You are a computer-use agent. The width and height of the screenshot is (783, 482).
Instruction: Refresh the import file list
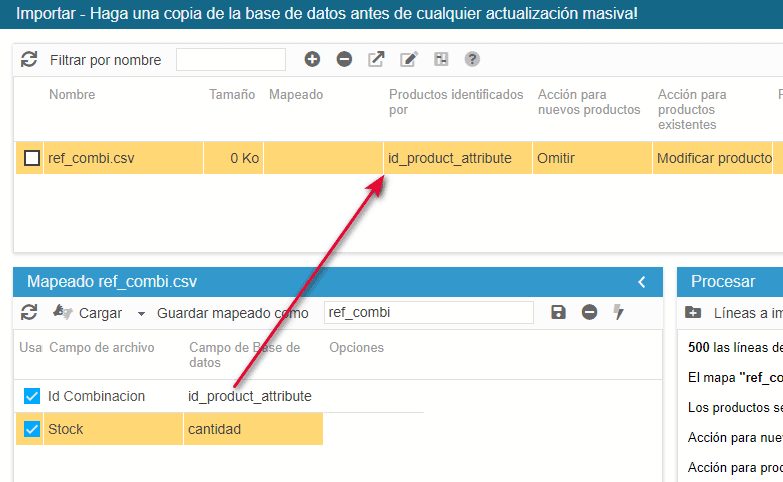29,60
